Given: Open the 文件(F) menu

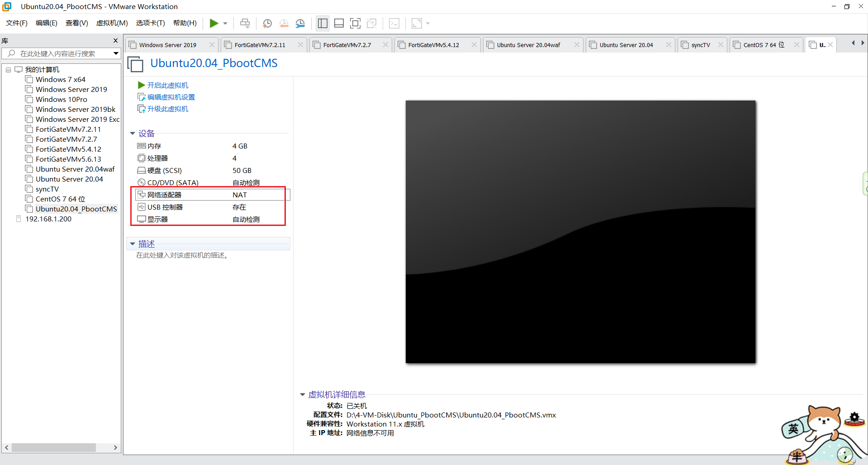Looking at the screenshot, I should point(17,23).
